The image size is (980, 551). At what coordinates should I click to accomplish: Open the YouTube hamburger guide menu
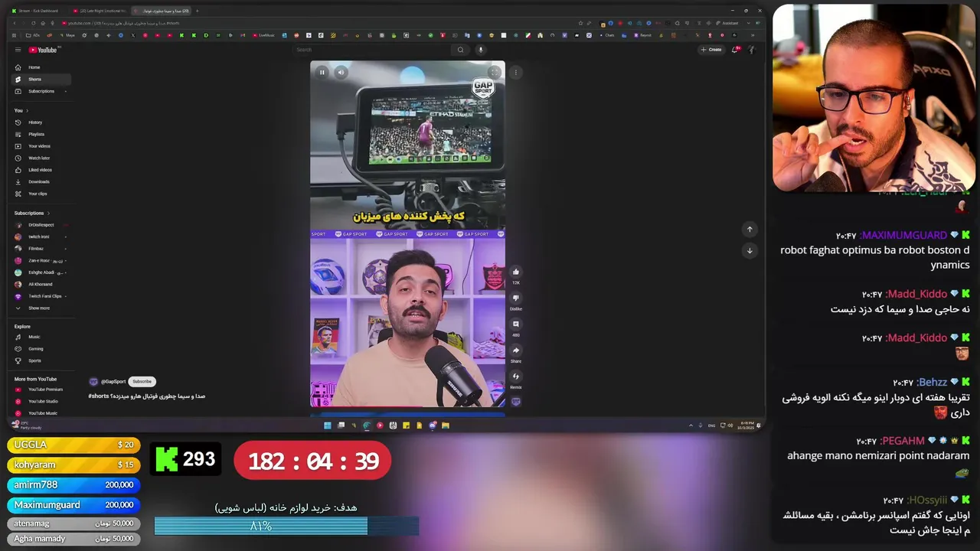click(18, 50)
